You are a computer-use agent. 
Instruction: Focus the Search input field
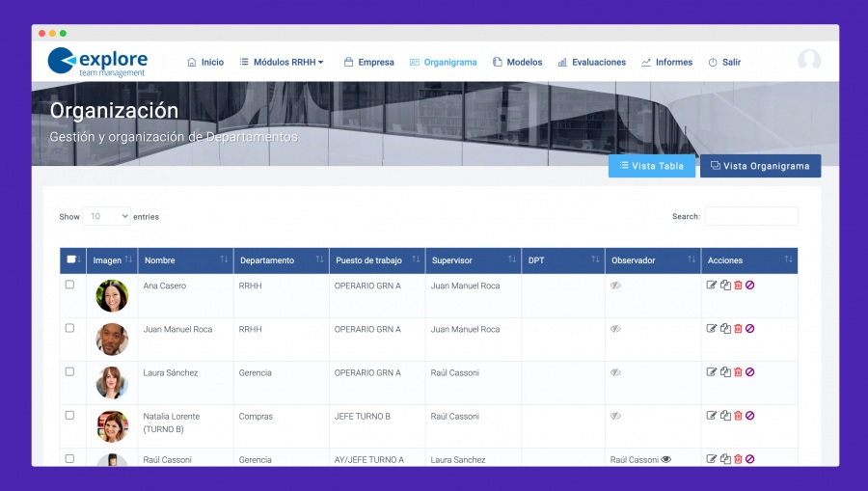[751, 216]
